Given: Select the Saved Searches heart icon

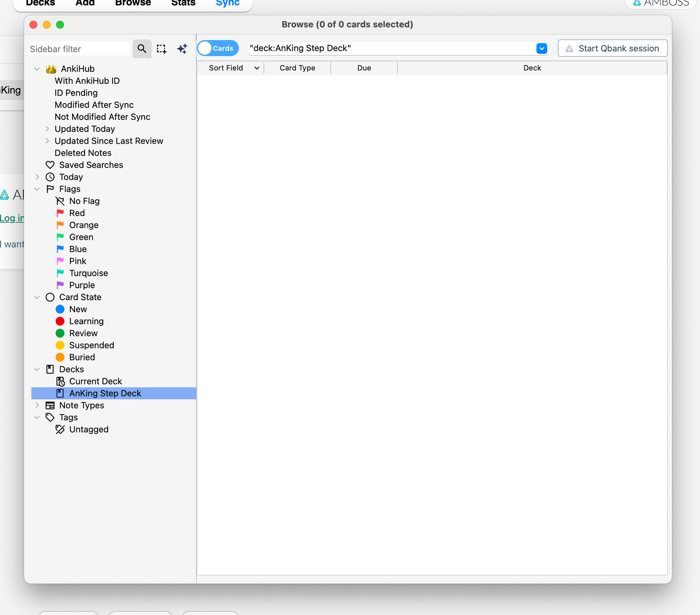Looking at the screenshot, I should point(50,165).
